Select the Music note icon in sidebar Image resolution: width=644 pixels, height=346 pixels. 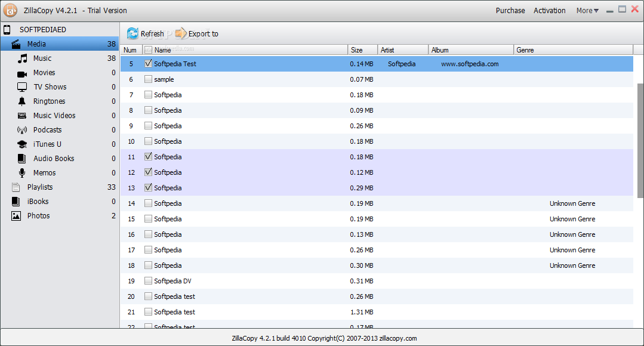tap(22, 58)
